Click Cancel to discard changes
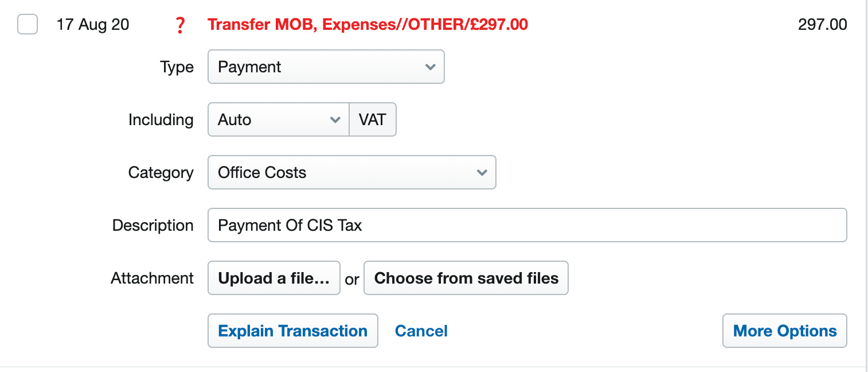Screen dimensions: 868x372 [421, 331]
